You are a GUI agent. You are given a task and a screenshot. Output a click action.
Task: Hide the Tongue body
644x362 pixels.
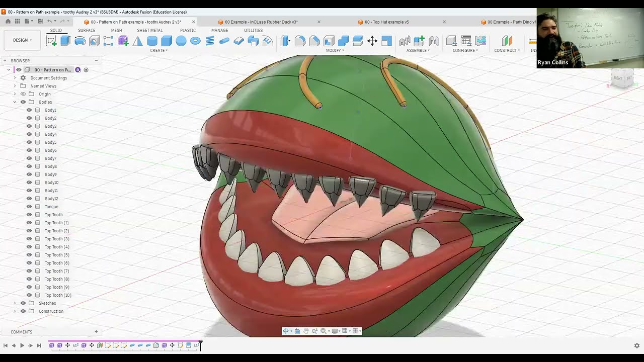click(x=29, y=207)
